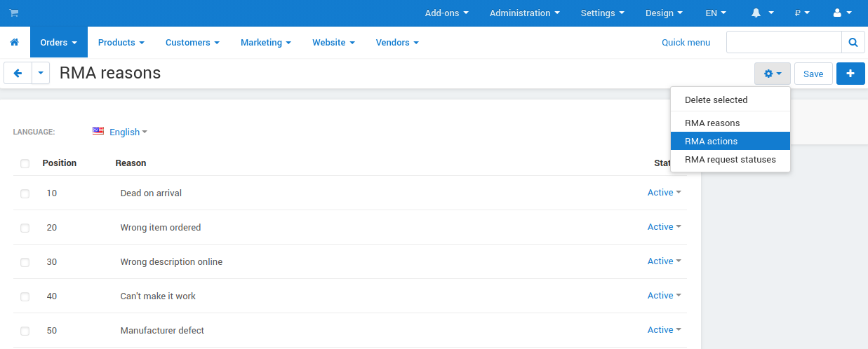
Task: Open the Website menu
Action: (333, 42)
